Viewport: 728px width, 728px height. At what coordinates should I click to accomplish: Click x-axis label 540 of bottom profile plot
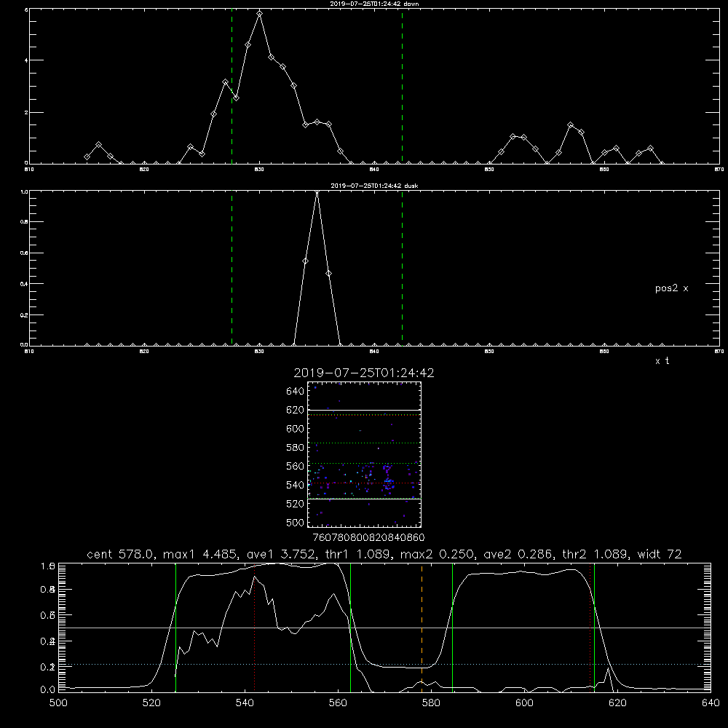click(245, 703)
